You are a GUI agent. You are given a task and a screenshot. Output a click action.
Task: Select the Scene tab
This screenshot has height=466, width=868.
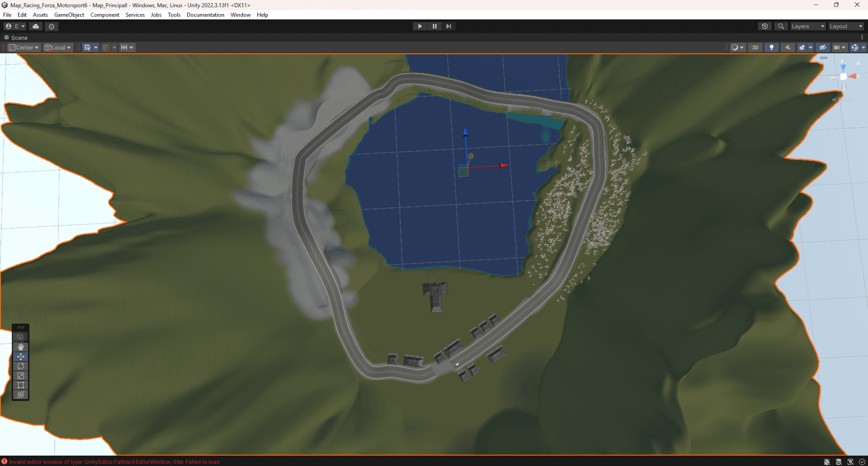coord(16,38)
